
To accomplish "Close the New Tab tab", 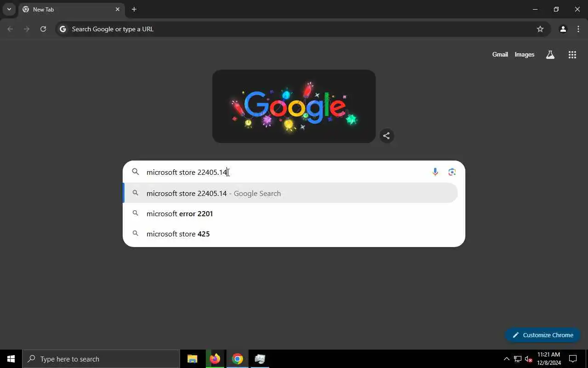I will coord(118,9).
